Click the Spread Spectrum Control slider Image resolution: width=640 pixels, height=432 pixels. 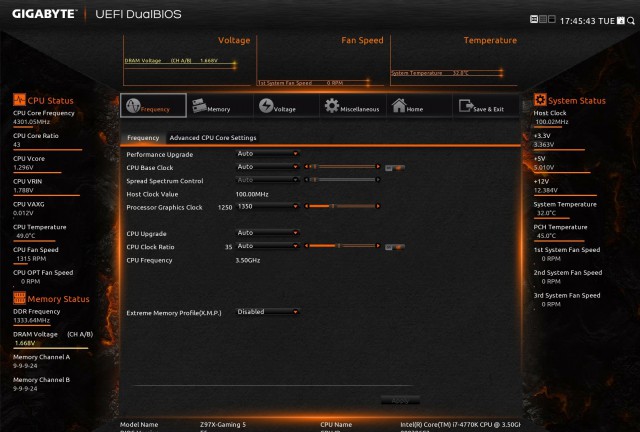click(342, 180)
